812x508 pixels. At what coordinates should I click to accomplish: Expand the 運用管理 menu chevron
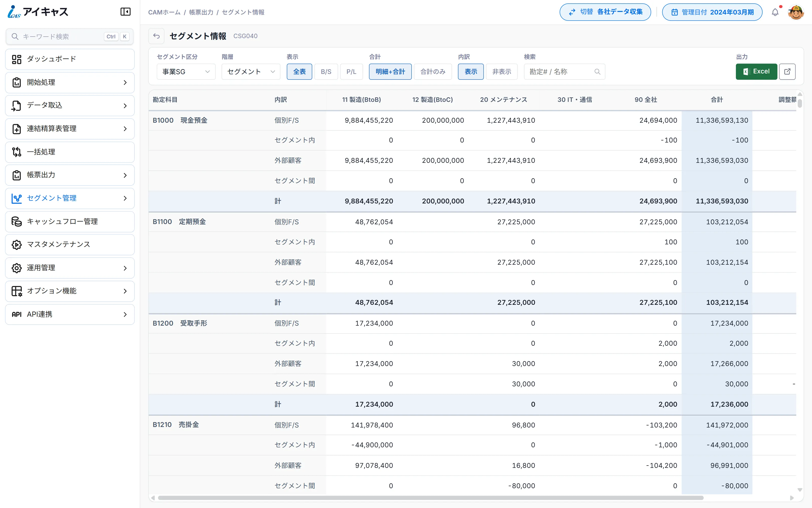(125, 268)
